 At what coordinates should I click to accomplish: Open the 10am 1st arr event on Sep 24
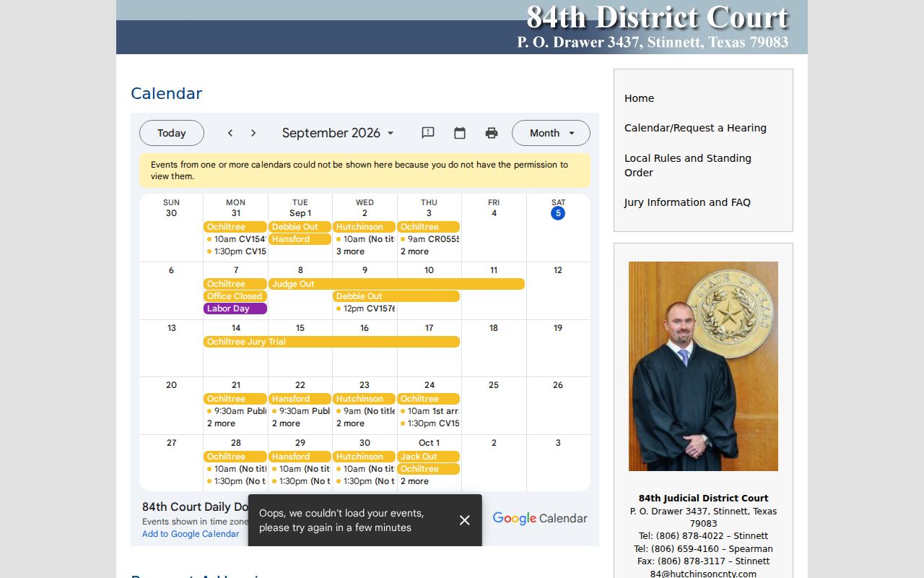[x=429, y=411]
